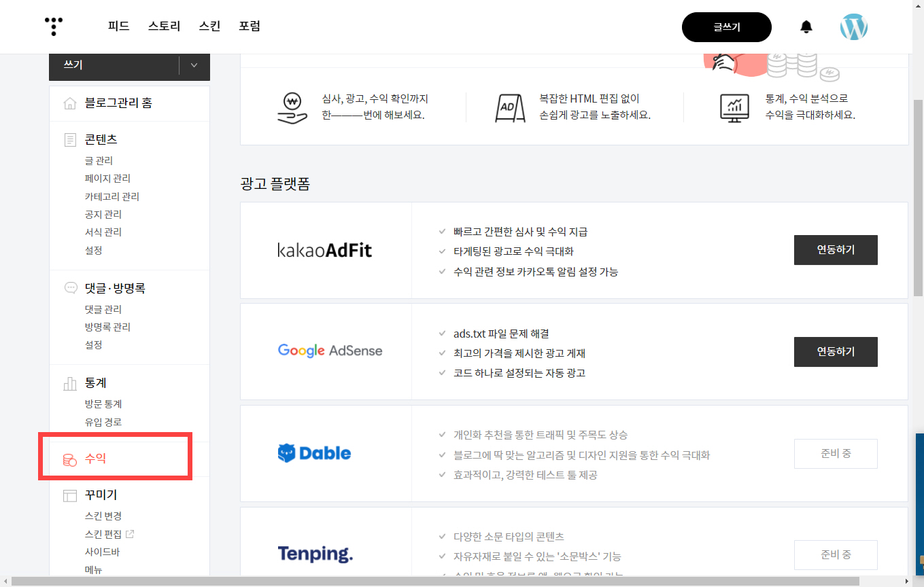924x587 pixels.
Task: Click the kakaoAdFit logo
Action: pyautogui.click(x=325, y=250)
